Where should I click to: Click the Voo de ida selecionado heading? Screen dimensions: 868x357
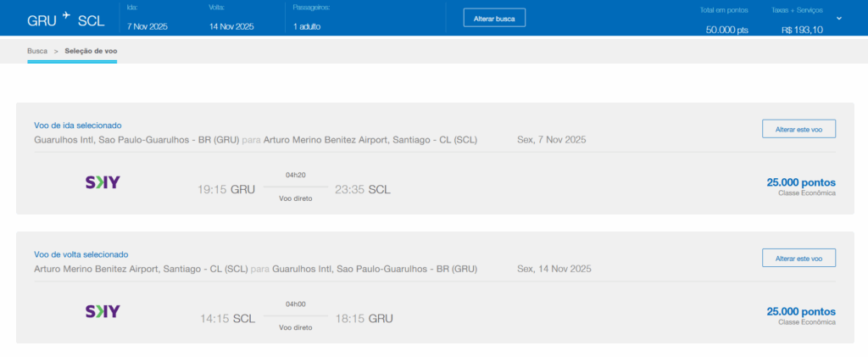click(78, 126)
